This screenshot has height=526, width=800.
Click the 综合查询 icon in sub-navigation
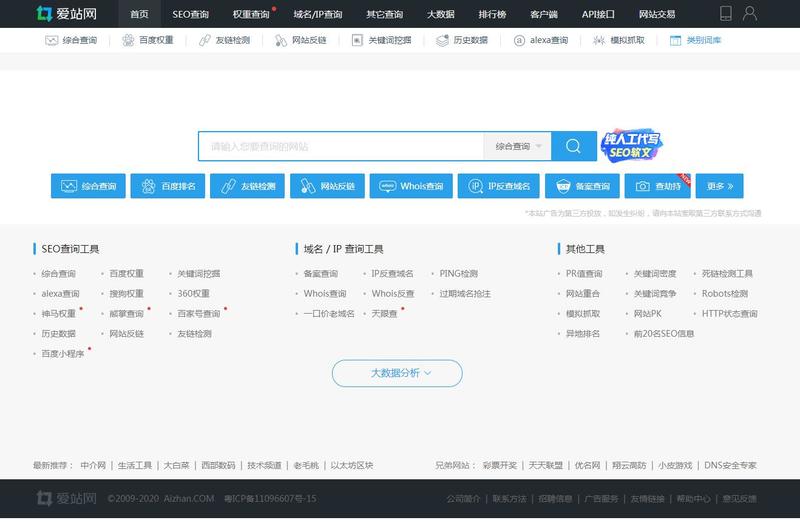tap(52, 40)
